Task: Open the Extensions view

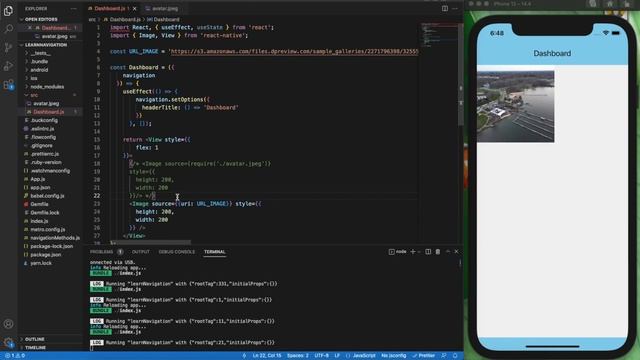Action: [8, 84]
